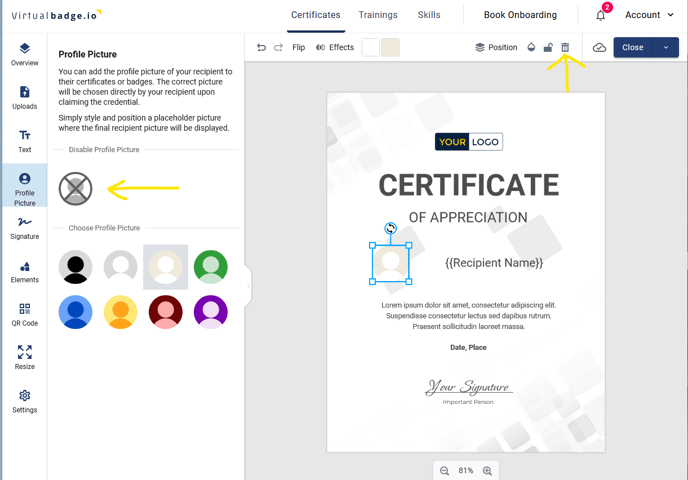Select the {{Recipient Name}} placeholder
The height and width of the screenshot is (480, 688).
(494, 263)
